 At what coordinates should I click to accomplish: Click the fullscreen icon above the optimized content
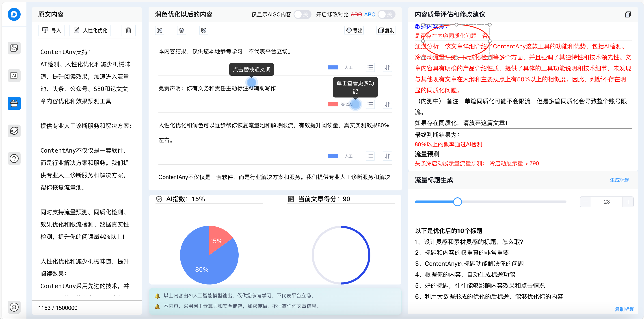(x=160, y=30)
